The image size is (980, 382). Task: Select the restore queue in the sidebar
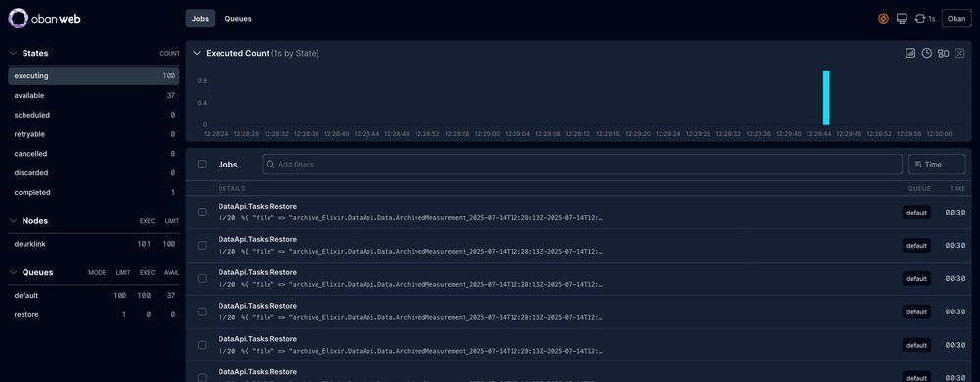click(x=94, y=314)
